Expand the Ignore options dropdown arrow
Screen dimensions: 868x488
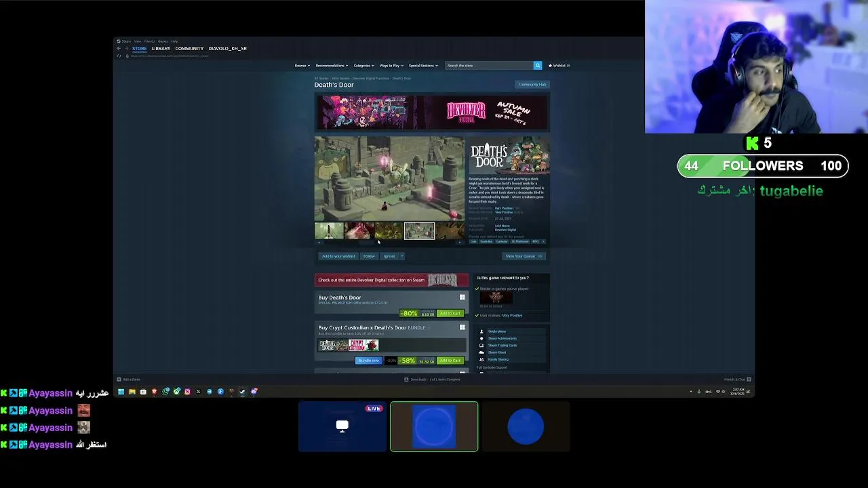coord(401,256)
